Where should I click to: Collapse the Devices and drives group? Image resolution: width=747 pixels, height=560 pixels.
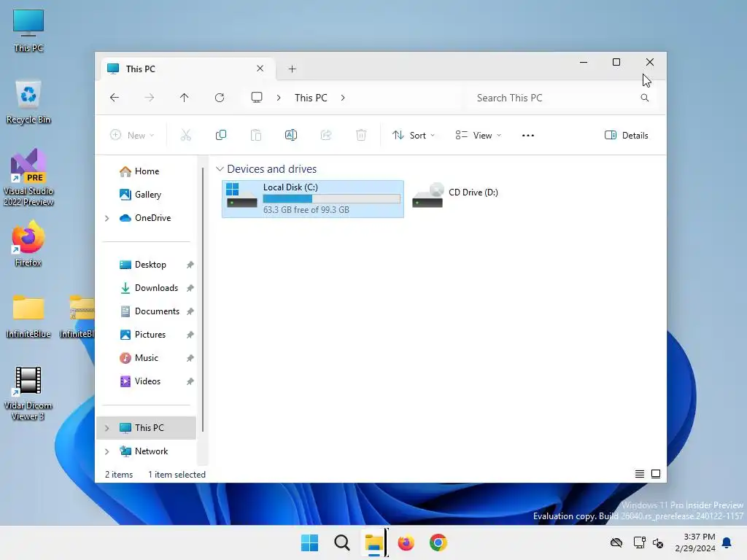(220, 169)
